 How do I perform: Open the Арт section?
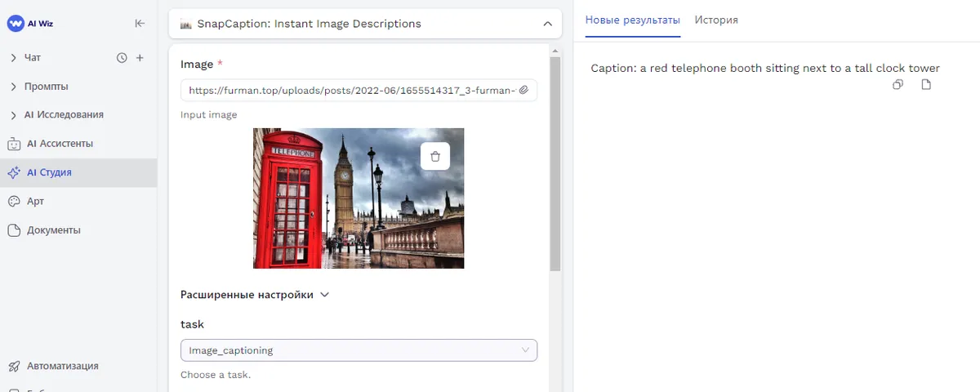tap(78, 201)
